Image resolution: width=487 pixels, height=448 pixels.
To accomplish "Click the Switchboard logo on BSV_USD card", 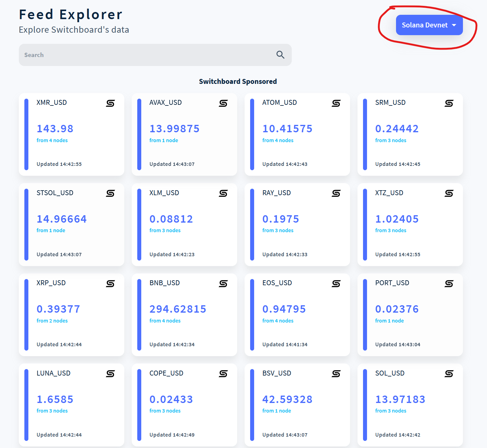I will 336,374.
